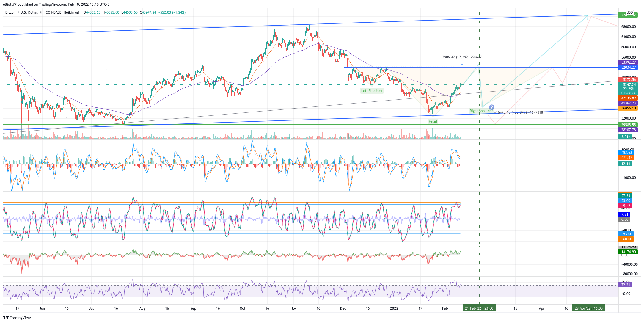
Task: Click the 41362.23 purple moving average label
Action: (628, 103)
